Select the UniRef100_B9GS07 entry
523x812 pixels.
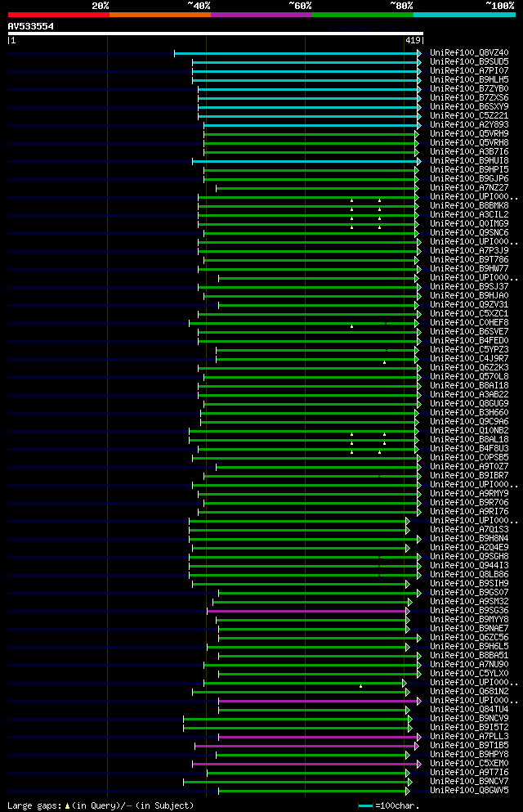[x=469, y=592]
